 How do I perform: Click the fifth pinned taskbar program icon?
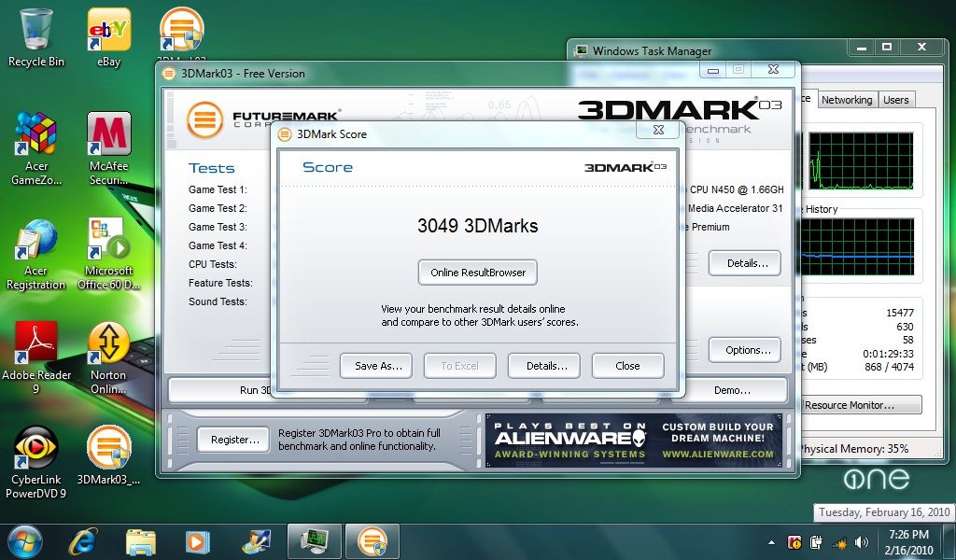[256, 541]
